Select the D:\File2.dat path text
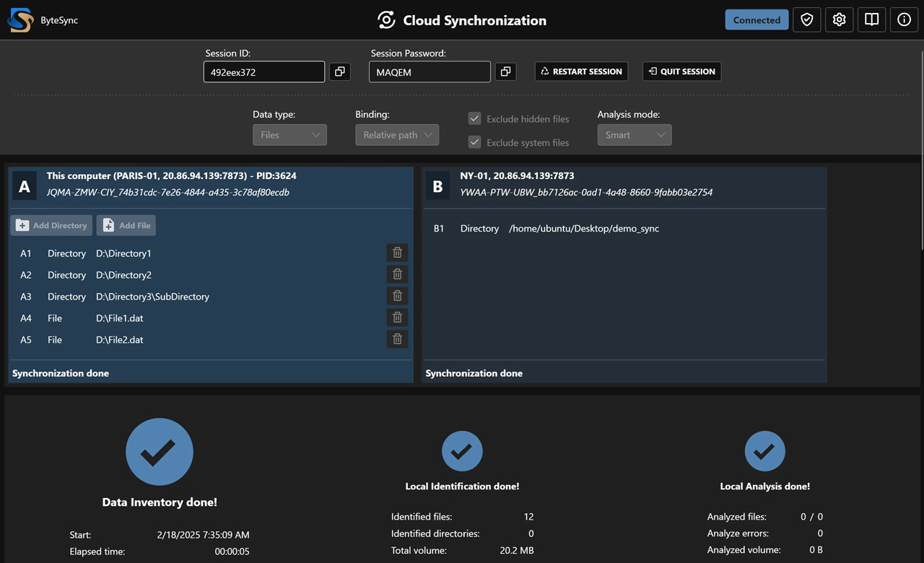This screenshot has height=563, width=924. (x=119, y=340)
